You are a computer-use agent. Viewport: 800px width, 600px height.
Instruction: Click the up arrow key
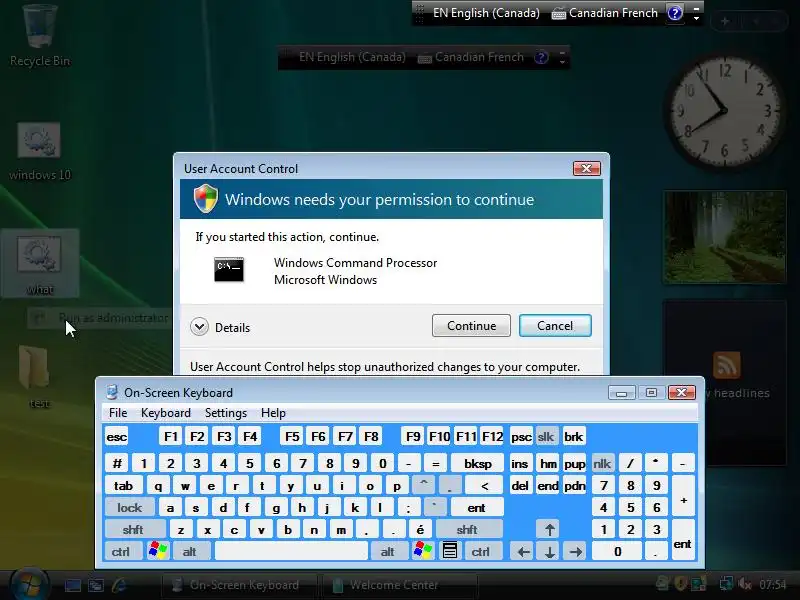tap(549, 530)
